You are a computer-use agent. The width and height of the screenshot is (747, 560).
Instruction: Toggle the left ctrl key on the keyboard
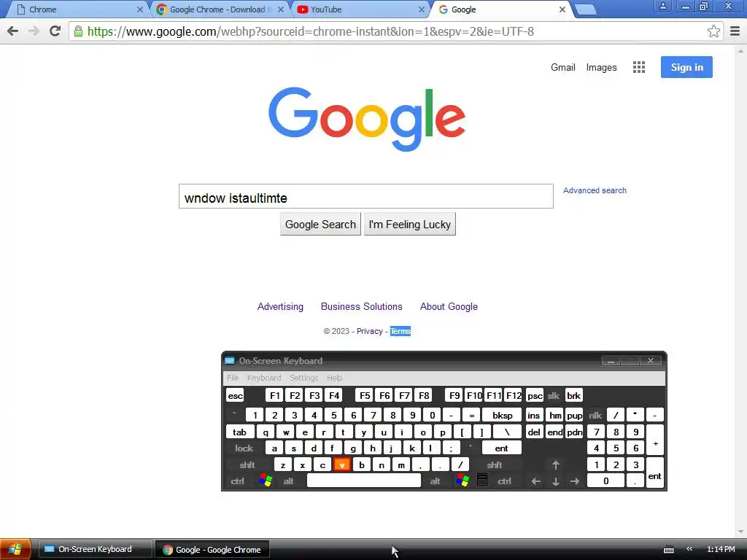click(x=238, y=481)
